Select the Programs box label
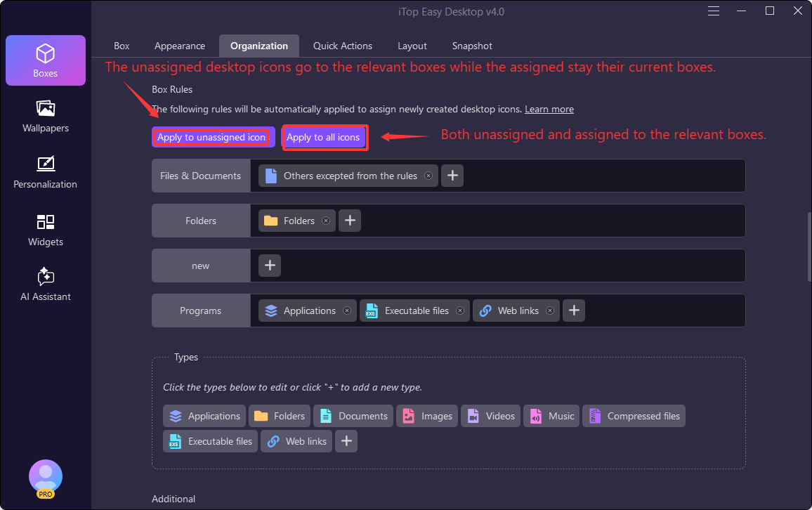 201,310
